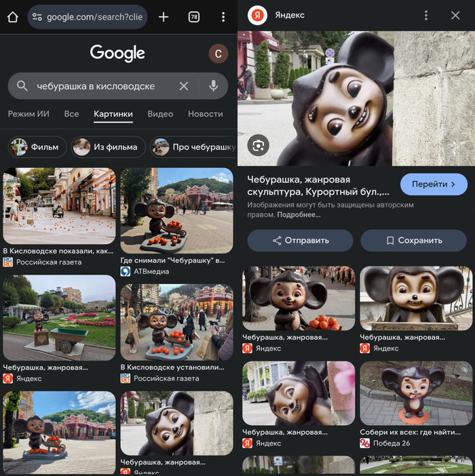Open the Chrome three-dot menu
Screen dimensions: 475x476
pyautogui.click(x=223, y=17)
